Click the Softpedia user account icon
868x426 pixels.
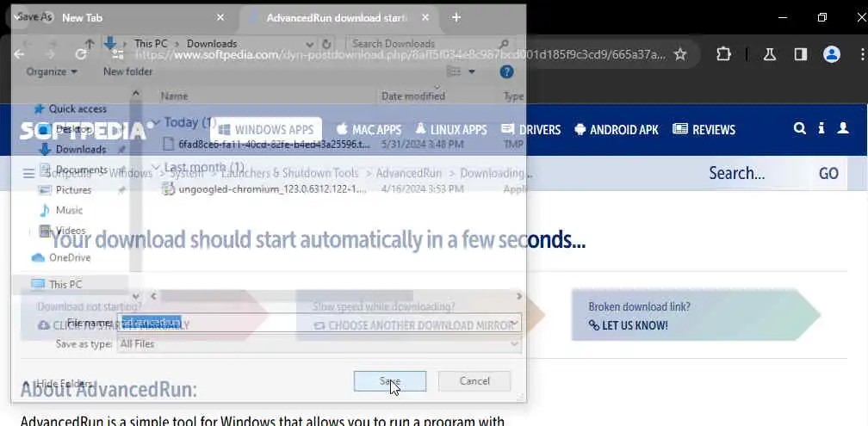[843, 128]
